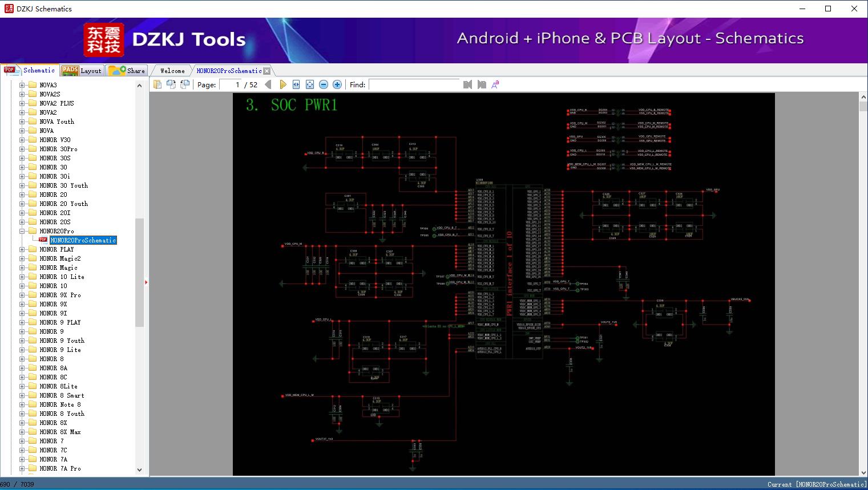This screenshot has height=490, width=868.
Task: Expand the HONOR Magic2 folder
Action: pyautogui.click(x=22, y=258)
